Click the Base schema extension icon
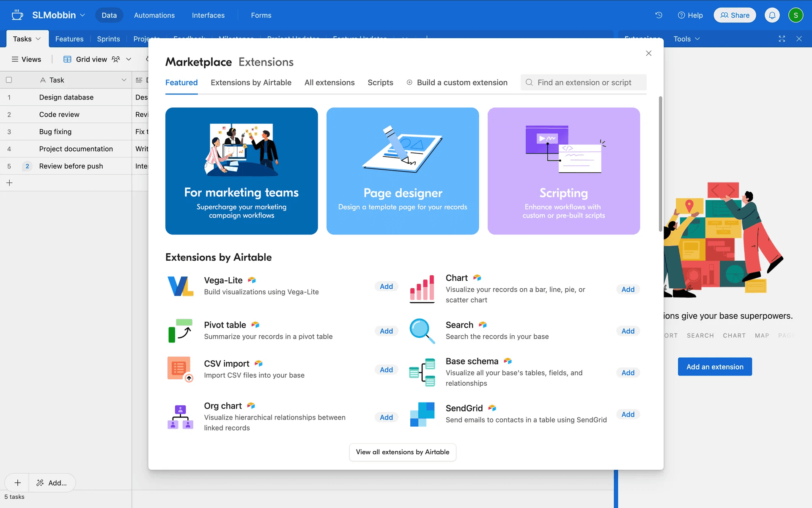Screen dimensions: 812x508 coord(422,372)
